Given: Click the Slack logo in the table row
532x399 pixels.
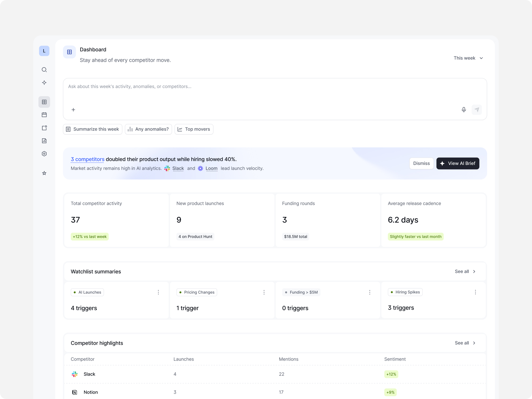Looking at the screenshot, I should click(x=75, y=374).
